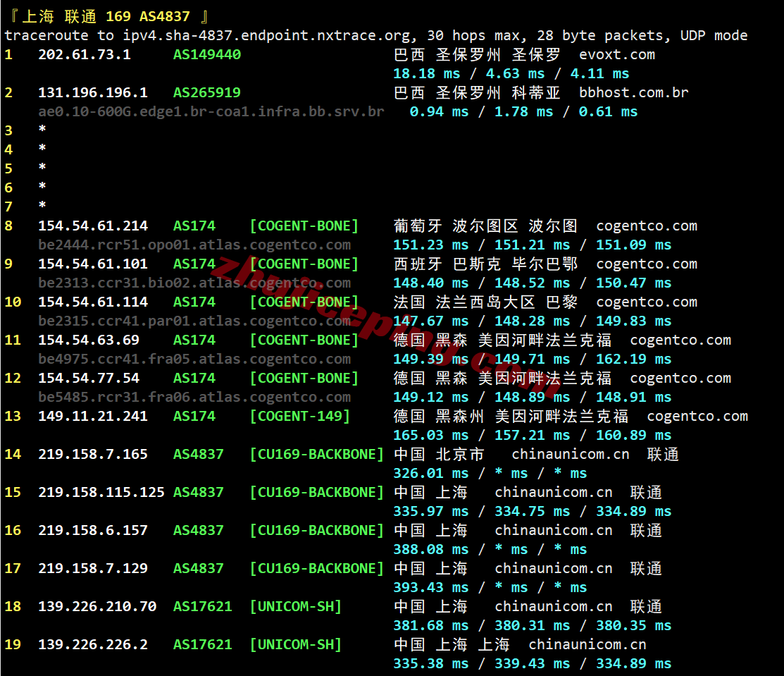
Task: Select hostname be4975.ccr41.fra05.atlas.cogentco.com
Action: pyautogui.click(x=194, y=359)
